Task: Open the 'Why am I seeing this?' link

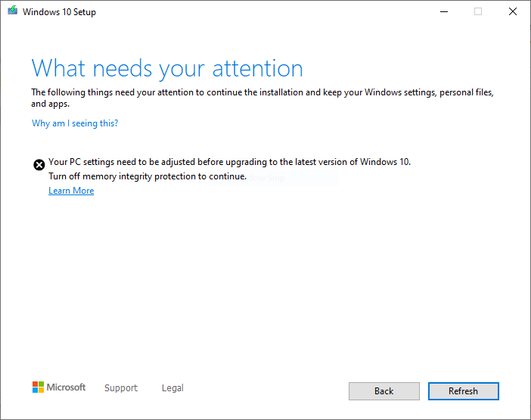Action: pos(75,123)
